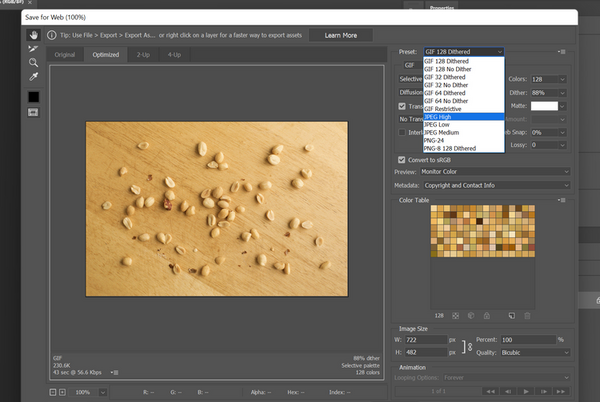
Task: Go to next animation frame
Action: [544, 391]
